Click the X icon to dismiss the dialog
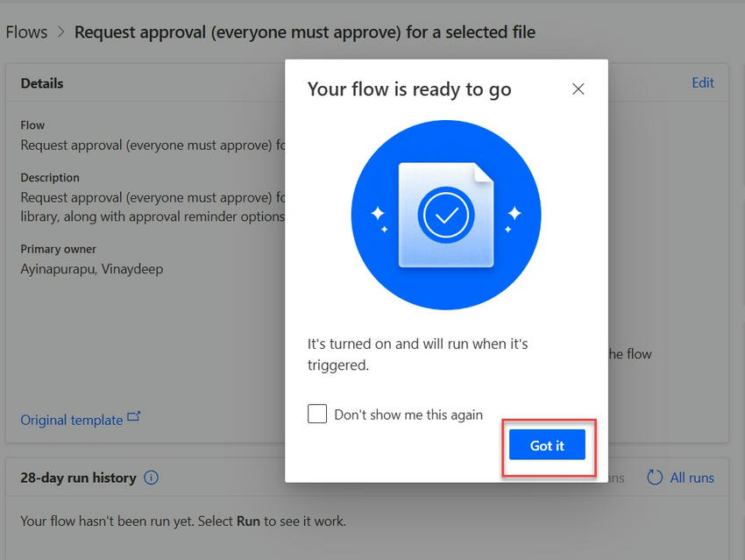This screenshot has height=560, width=745. [x=578, y=89]
